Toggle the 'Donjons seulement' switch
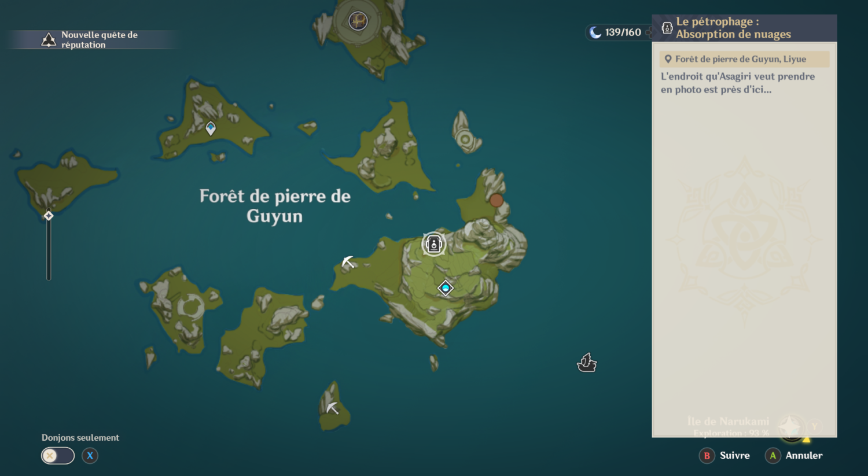The height and width of the screenshot is (476, 868). (x=58, y=456)
